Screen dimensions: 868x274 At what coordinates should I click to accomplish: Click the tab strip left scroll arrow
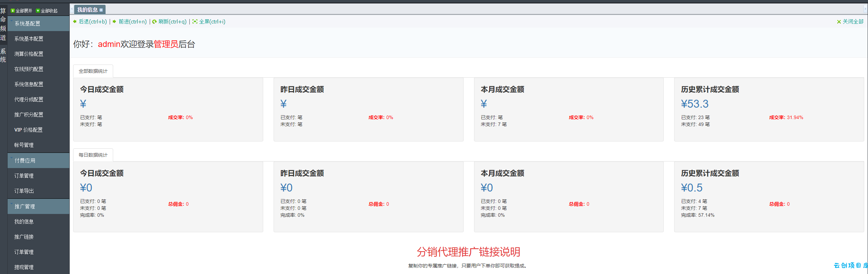[72, 9]
